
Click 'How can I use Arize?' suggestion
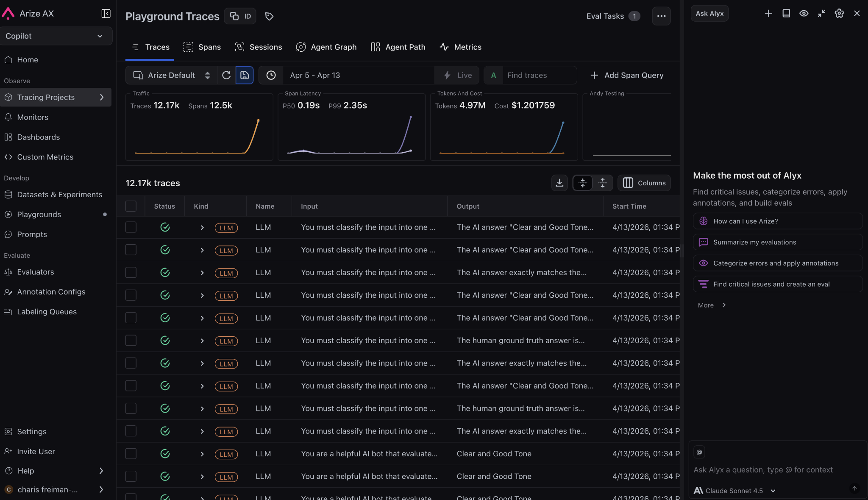(778, 221)
